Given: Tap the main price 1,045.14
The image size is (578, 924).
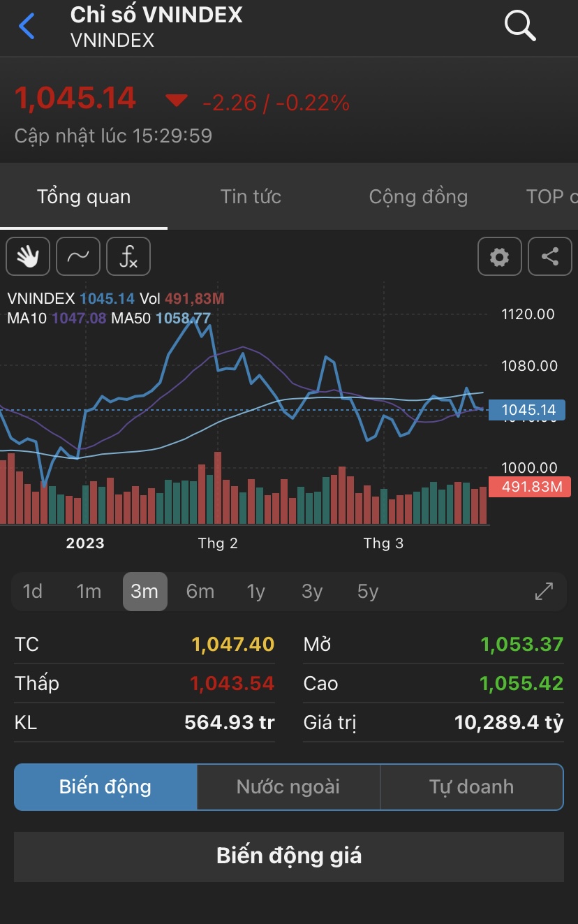Looking at the screenshot, I should 75,98.
